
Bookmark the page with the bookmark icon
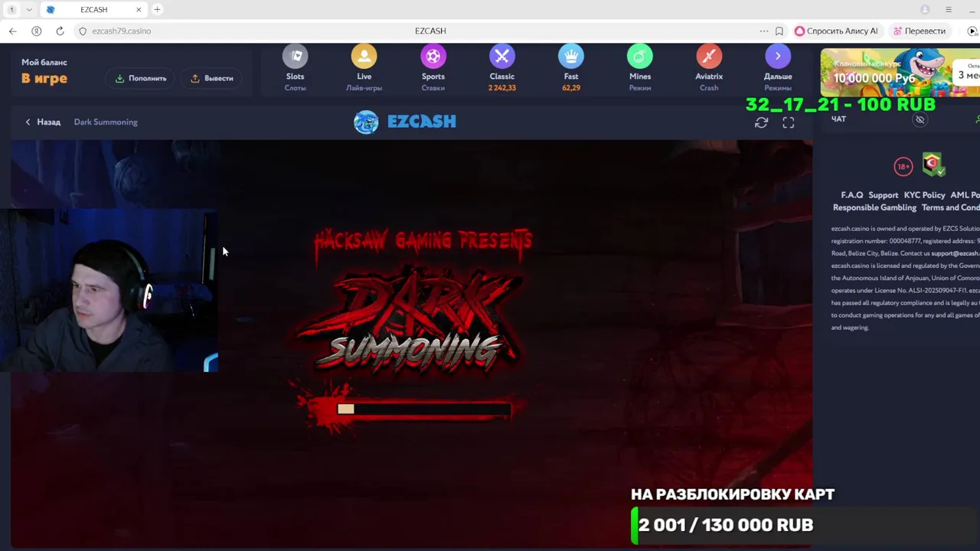(x=779, y=31)
